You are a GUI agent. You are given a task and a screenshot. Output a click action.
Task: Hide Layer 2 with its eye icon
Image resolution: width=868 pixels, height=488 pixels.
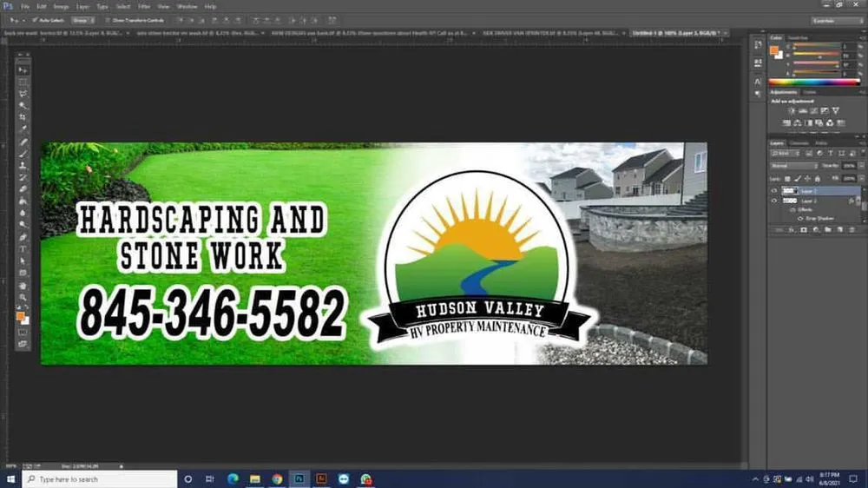[x=774, y=201]
